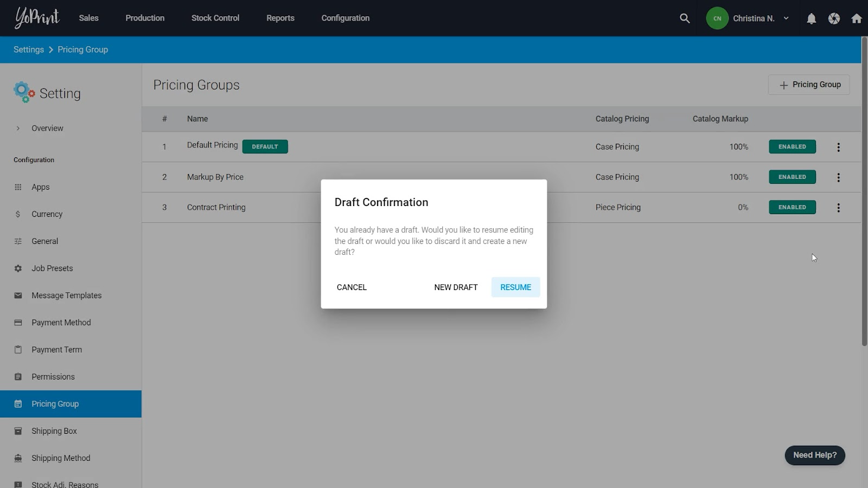868x488 pixels.
Task: Click the Contract Printing name
Action: (216, 208)
